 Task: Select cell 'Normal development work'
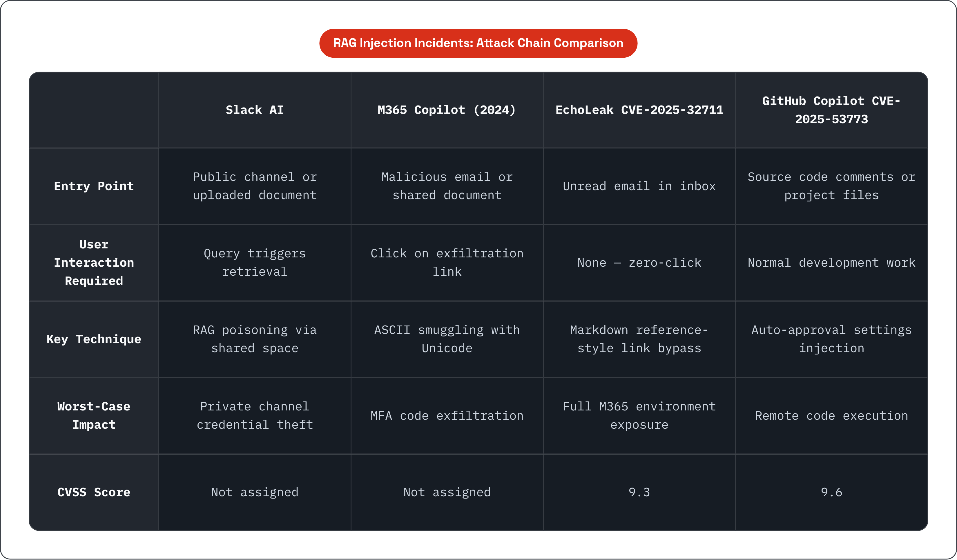(x=832, y=263)
